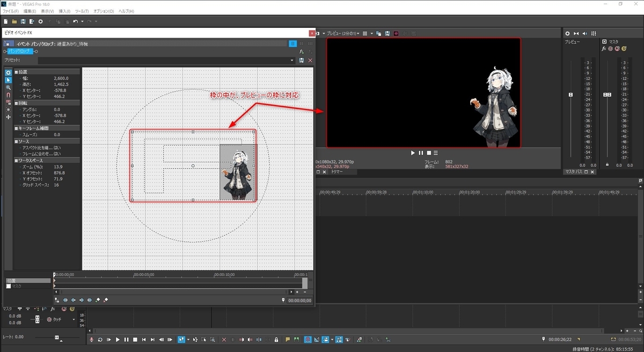Toggle sync cursor lock in keyframe toolbar

[57, 300]
